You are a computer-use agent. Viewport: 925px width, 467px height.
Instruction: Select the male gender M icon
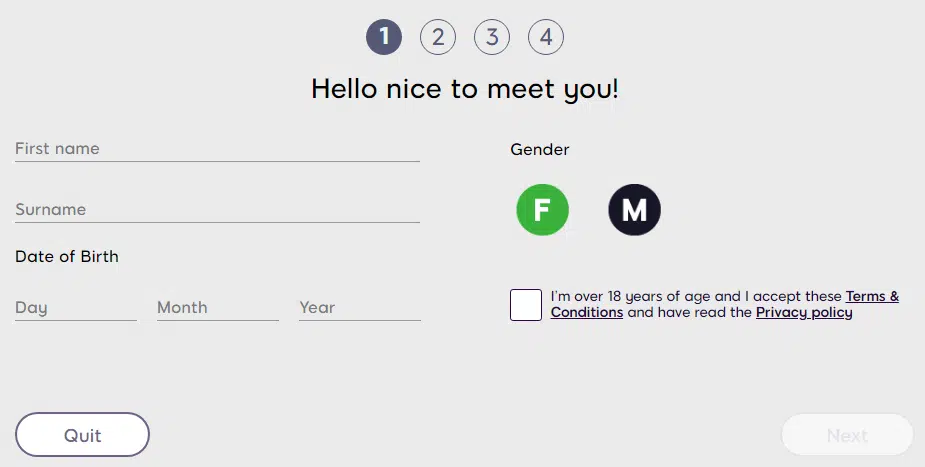(634, 210)
